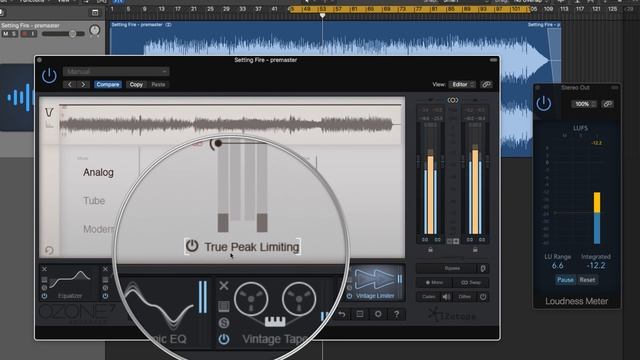Click link icon in Loudness Meter window
The image size is (640, 360).
[608, 104]
